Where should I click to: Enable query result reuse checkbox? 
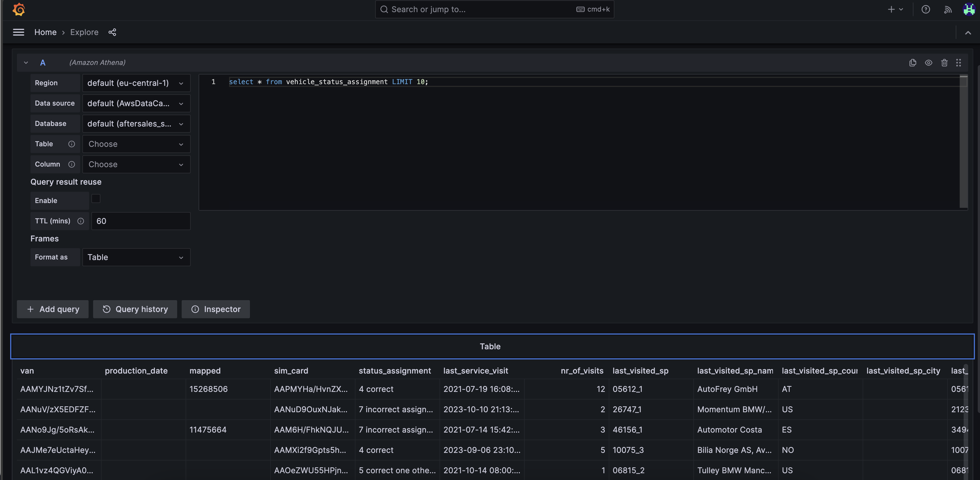coord(96,199)
